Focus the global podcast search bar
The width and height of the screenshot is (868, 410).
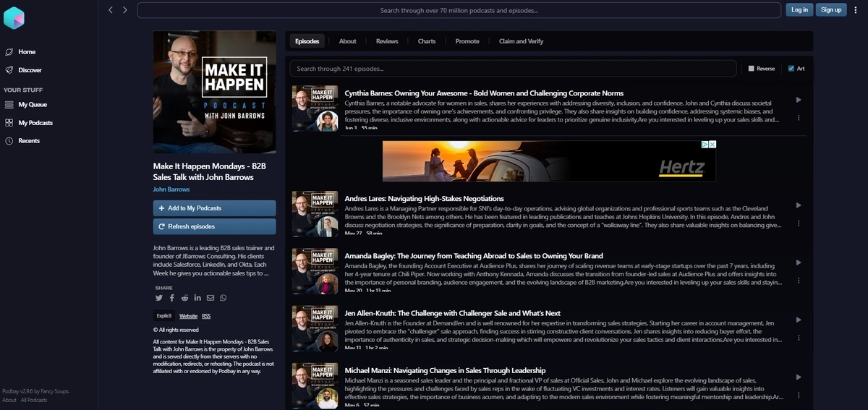tap(459, 10)
